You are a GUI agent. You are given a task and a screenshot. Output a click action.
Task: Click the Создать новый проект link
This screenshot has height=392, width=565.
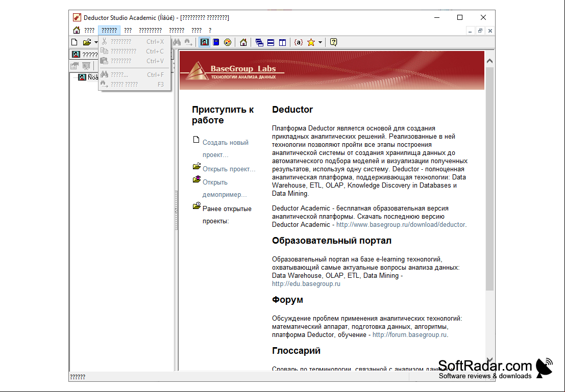tap(226, 149)
